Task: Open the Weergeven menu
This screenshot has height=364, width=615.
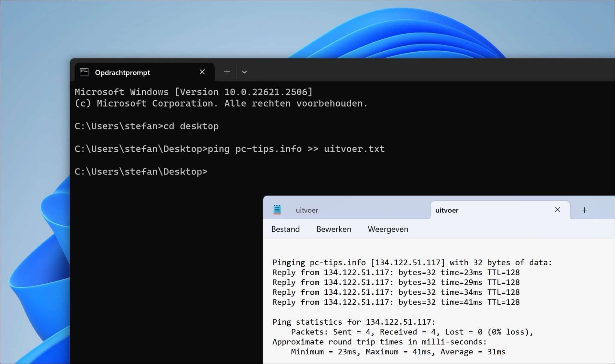Action: [388, 229]
